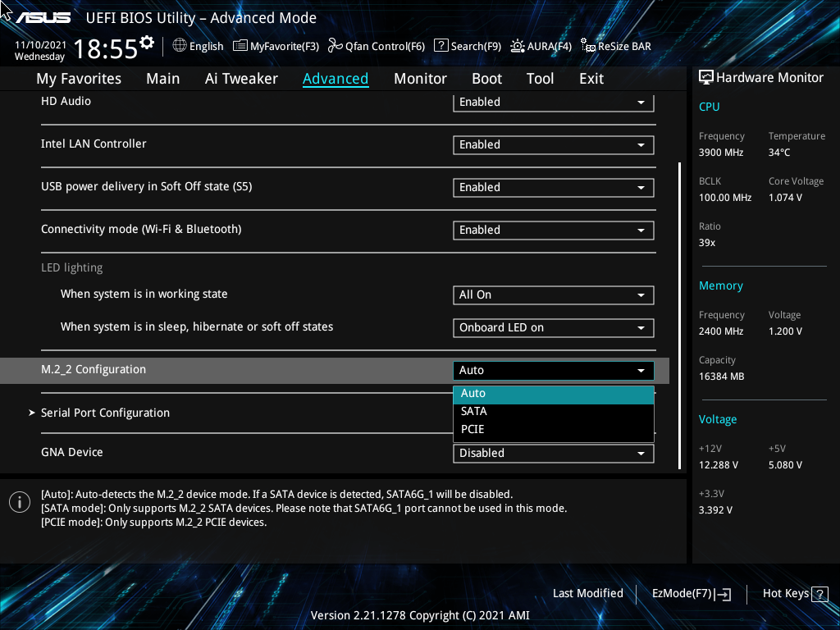Select M.2_2 Configuration label

(94, 370)
